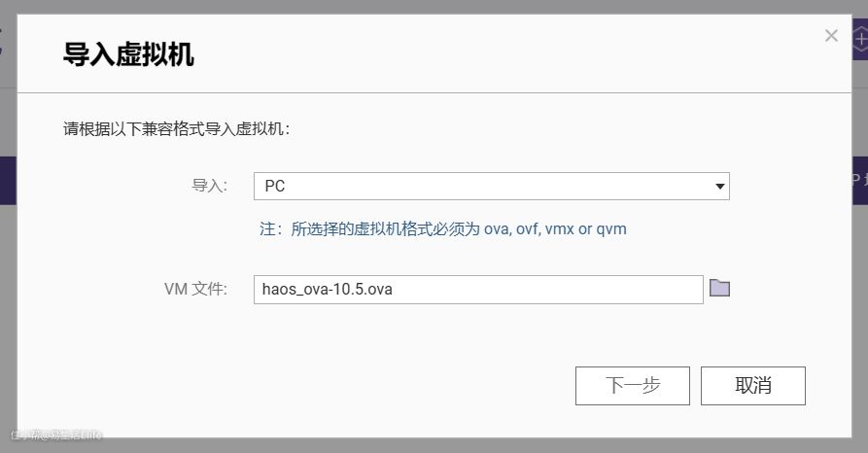Image resolution: width=868 pixels, height=453 pixels.
Task: Click the 请根据以下兼容格式导入虚拟机 instruction text
Action: pos(177,127)
